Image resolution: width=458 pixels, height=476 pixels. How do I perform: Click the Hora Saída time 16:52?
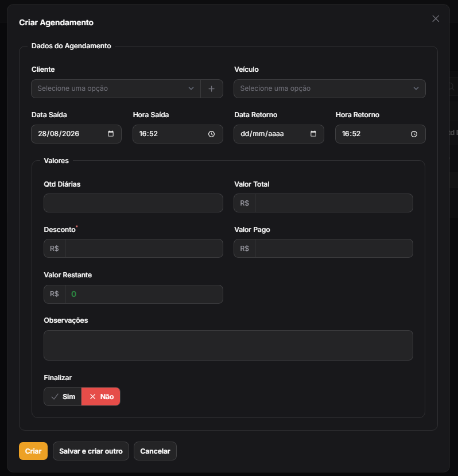[149, 134]
